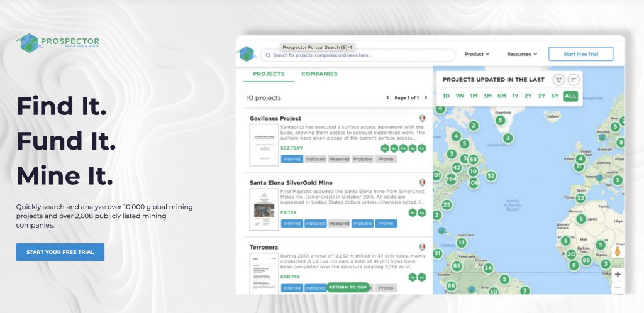Select the 1W time range filter
This screenshot has width=644, height=313.
(460, 96)
